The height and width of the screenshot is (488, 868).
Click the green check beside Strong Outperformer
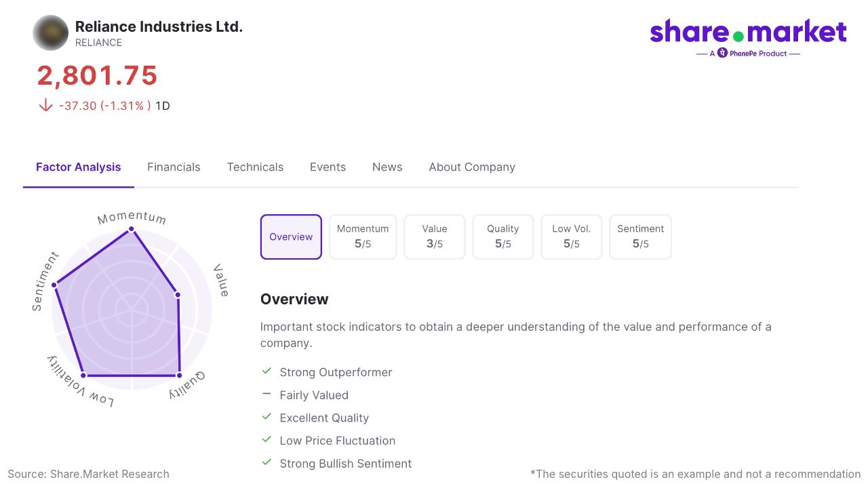267,371
